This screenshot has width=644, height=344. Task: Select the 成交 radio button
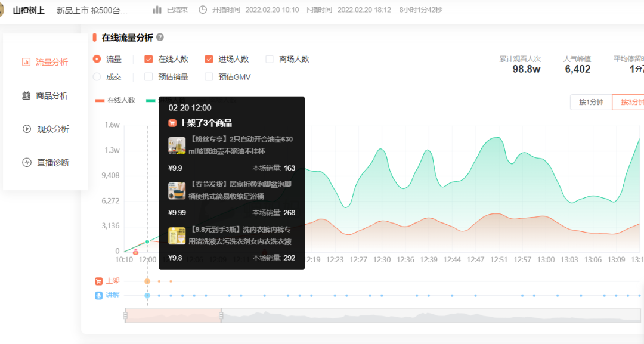tap(97, 77)
